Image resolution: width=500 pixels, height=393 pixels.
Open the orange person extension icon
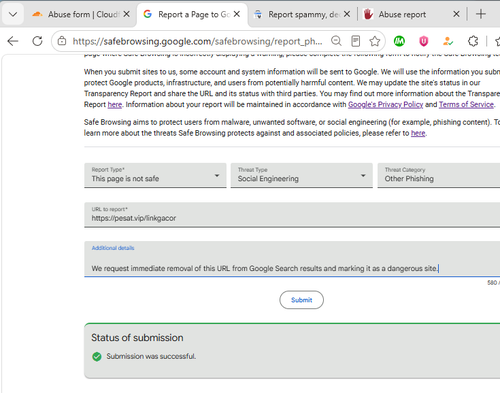448,41
